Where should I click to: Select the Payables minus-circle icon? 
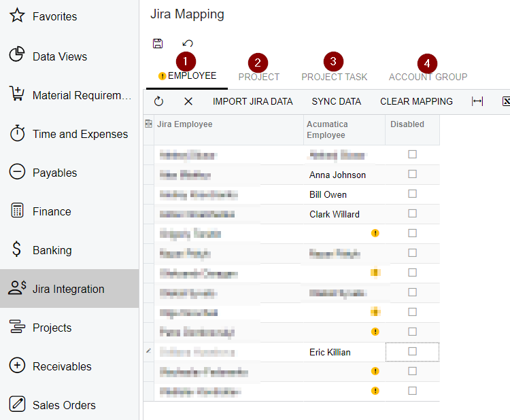[x=17, y=172]
